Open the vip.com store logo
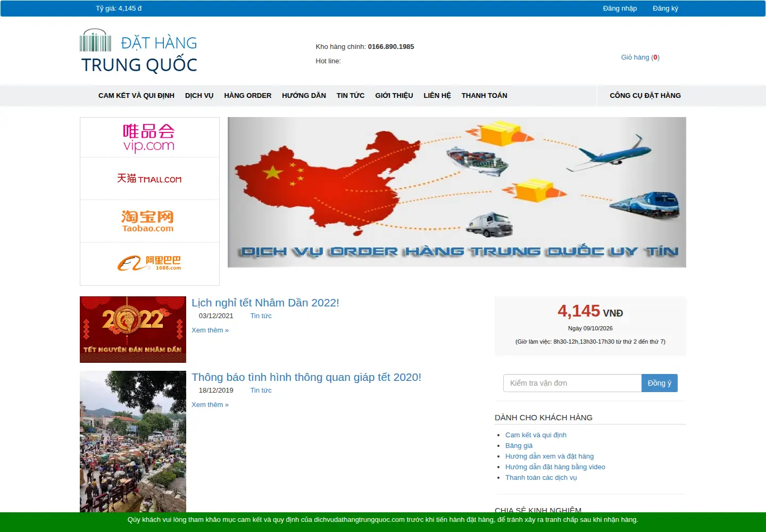Screen dimensions: 766x532 pyautogui.click(x=149, y=138)
